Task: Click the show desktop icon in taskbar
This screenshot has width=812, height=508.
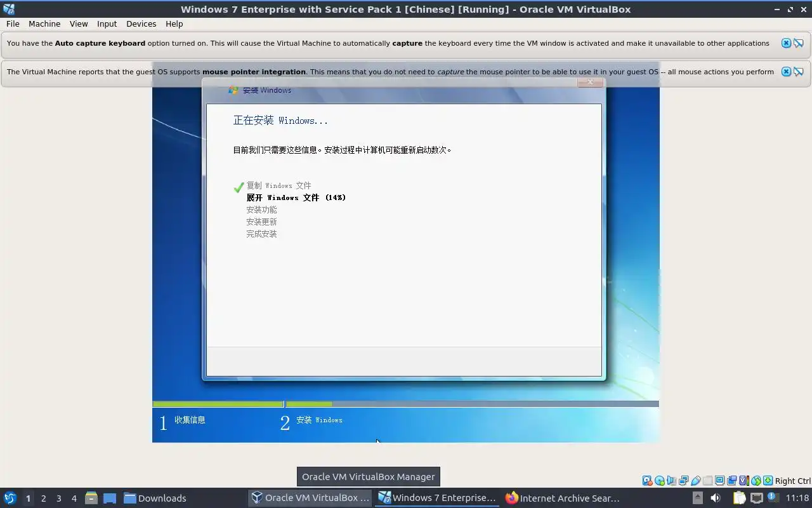Action: (x=110, y=498)
